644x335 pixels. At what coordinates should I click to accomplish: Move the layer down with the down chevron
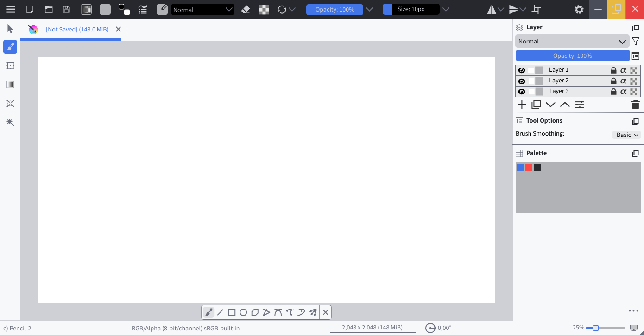click(550, 105)
